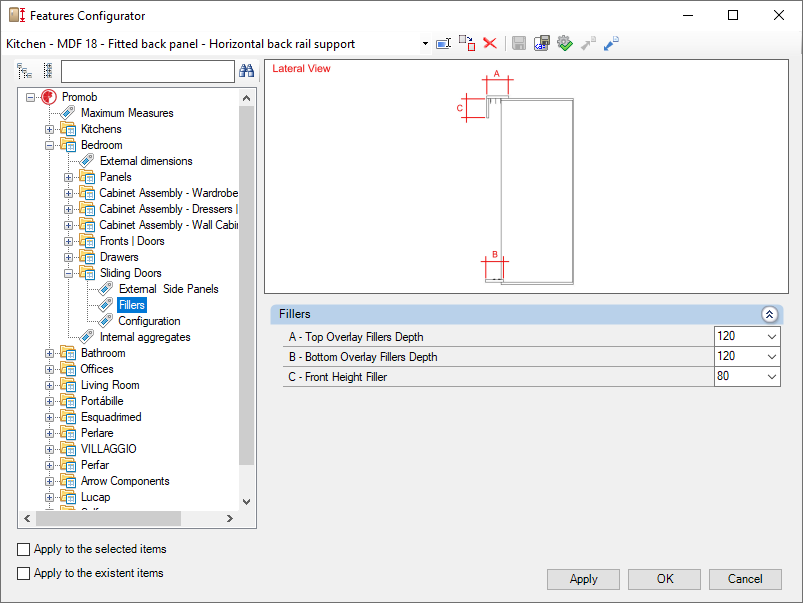Select Configuration under Sliding Doors
This screenshot has height=603, width=803.
(149, 321)
